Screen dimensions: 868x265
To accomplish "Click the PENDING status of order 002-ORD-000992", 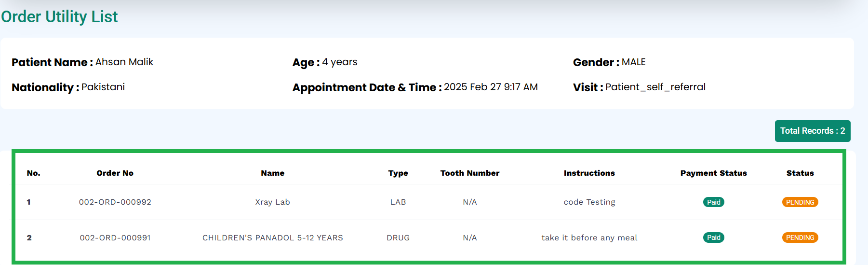I will (800, 202).
